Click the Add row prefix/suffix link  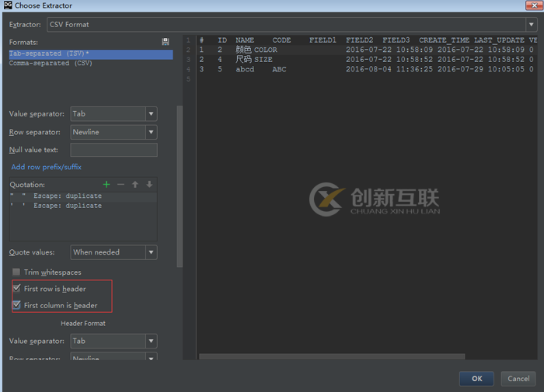(46, 167)
